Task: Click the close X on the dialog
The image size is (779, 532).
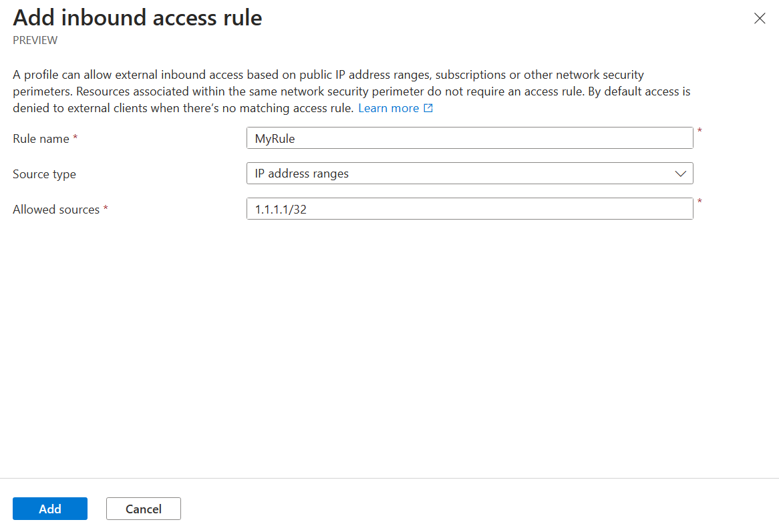Action: [x=760, y=18]
